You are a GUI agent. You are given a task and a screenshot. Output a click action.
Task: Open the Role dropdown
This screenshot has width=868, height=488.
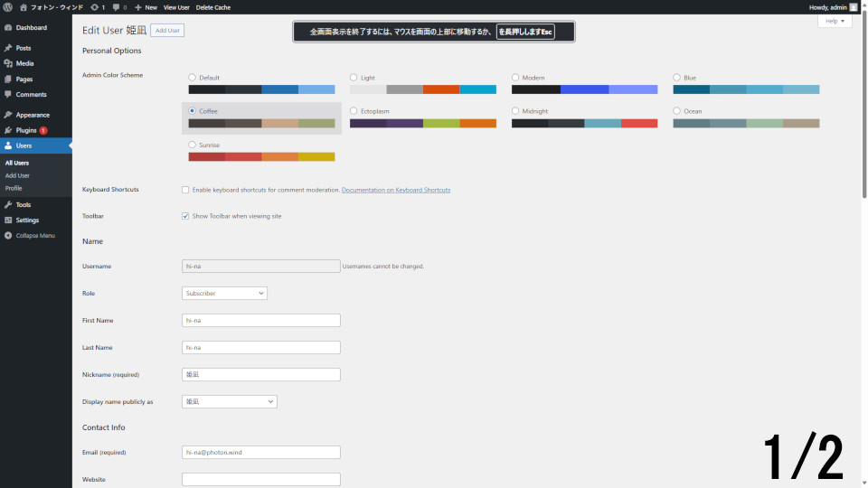point(224,294)
